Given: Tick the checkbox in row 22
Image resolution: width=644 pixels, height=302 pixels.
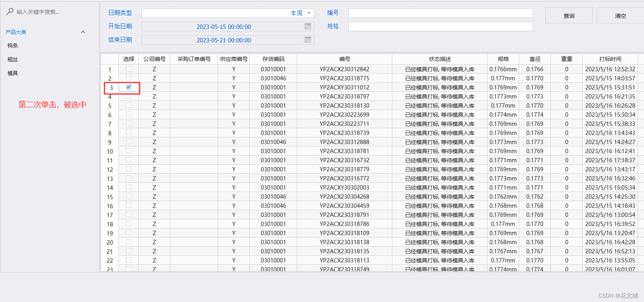Looking at the screenshot, I should coord(128,260).
